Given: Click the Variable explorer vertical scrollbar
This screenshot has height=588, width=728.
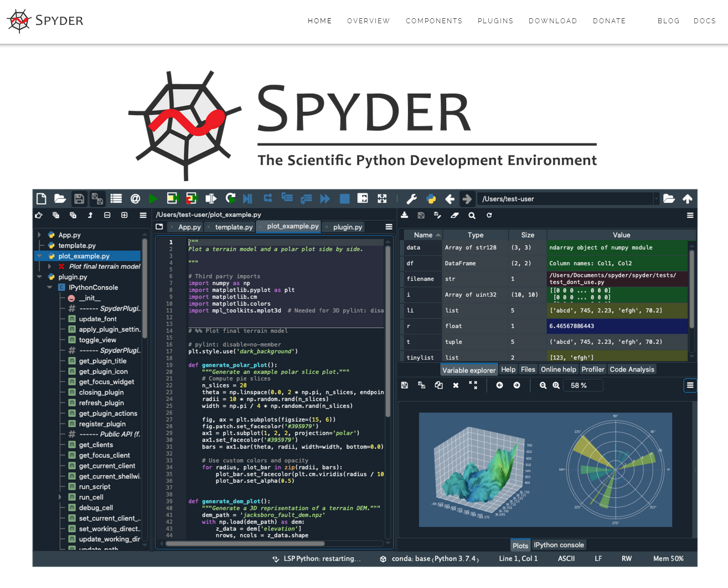Looking at the screenshot, I should click(691, 288).
